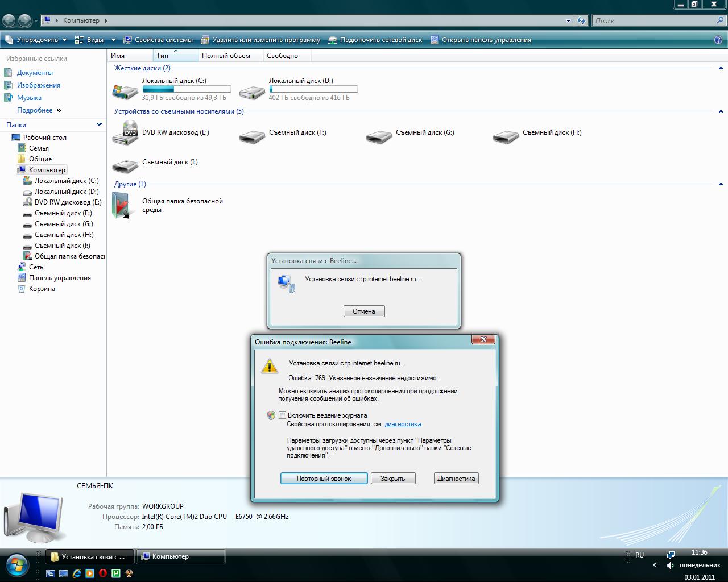
Task: Launch Internet Explorer from Quick Launch
Action: click(x=77, y=573)
